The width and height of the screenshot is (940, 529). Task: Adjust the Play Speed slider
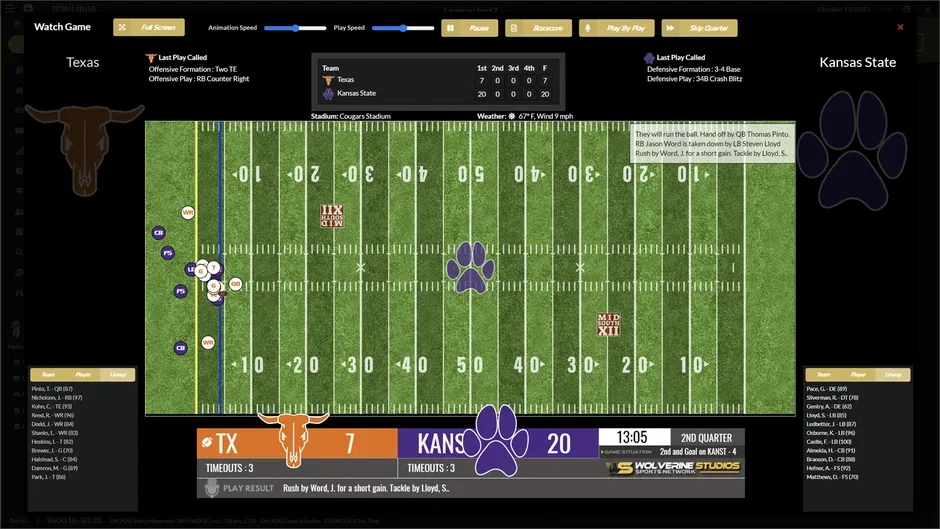coord(403,28)
